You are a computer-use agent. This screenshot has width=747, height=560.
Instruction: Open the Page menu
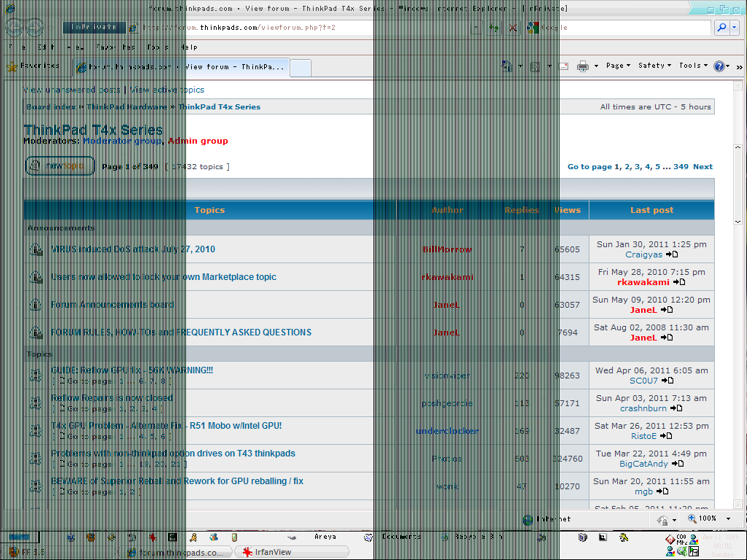click(618, 66)
